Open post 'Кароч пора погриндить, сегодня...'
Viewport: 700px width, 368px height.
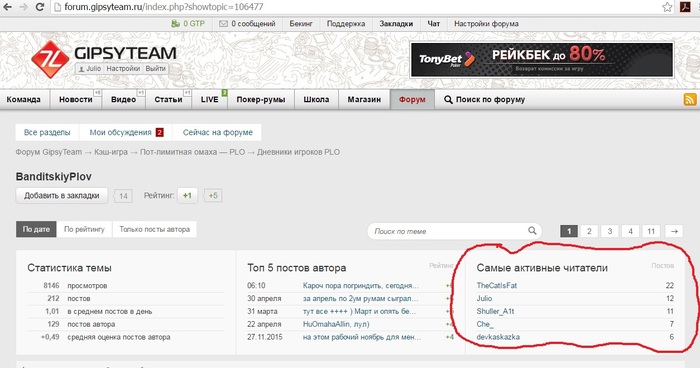[361, 285]
